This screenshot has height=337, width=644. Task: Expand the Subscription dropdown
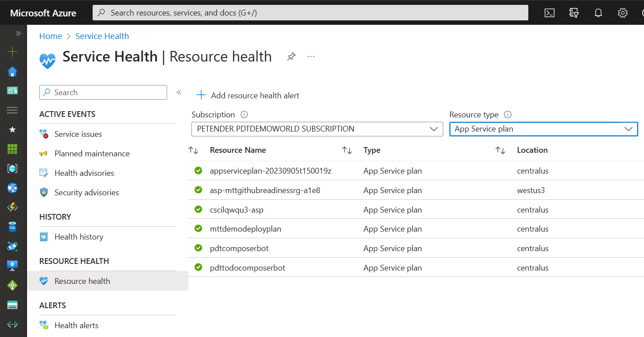pyautogui.click(x=317, y=129)
